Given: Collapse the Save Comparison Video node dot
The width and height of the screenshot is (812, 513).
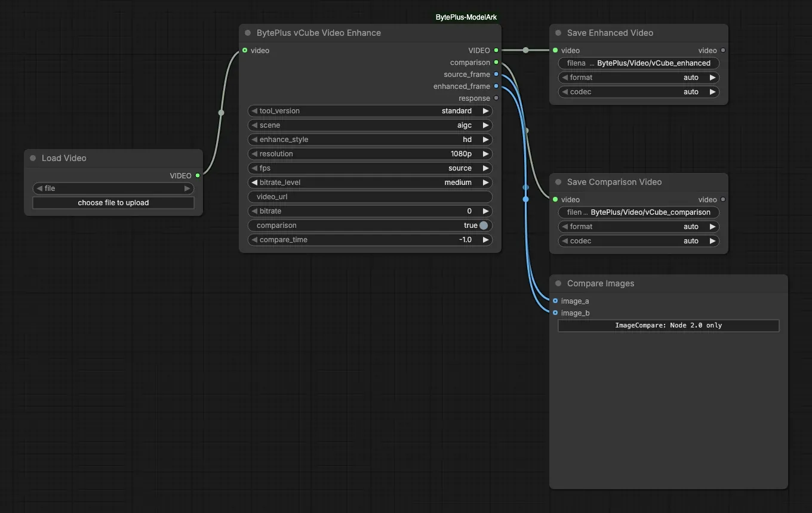Looking at the screenshot, I should [558, 182].
